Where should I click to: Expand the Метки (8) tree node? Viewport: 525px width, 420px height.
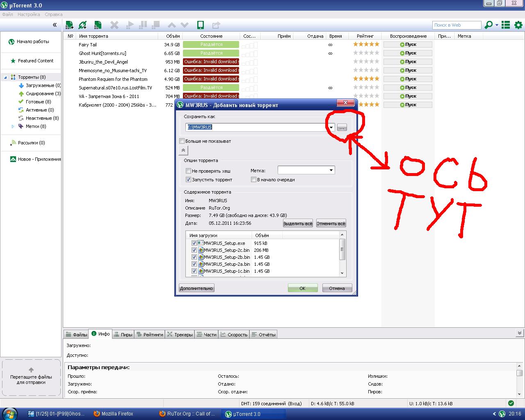(x=13, y=126)
